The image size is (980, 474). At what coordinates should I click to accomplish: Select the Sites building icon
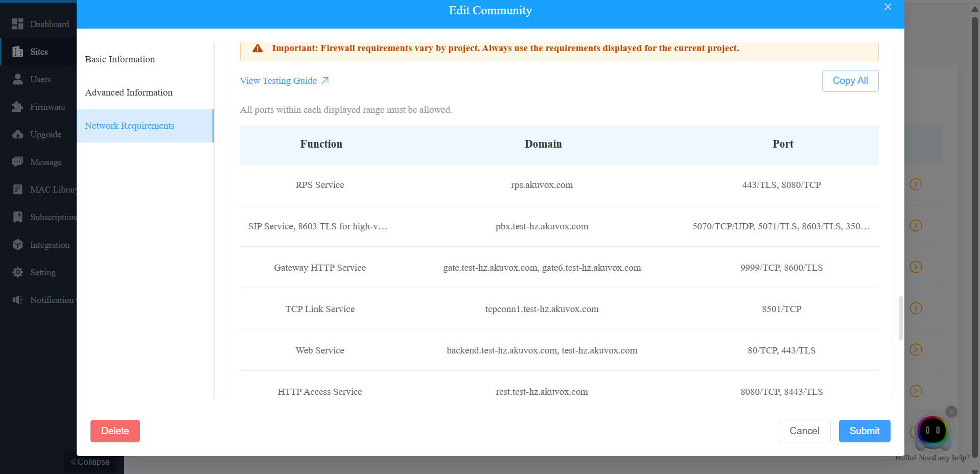(18, 52)
